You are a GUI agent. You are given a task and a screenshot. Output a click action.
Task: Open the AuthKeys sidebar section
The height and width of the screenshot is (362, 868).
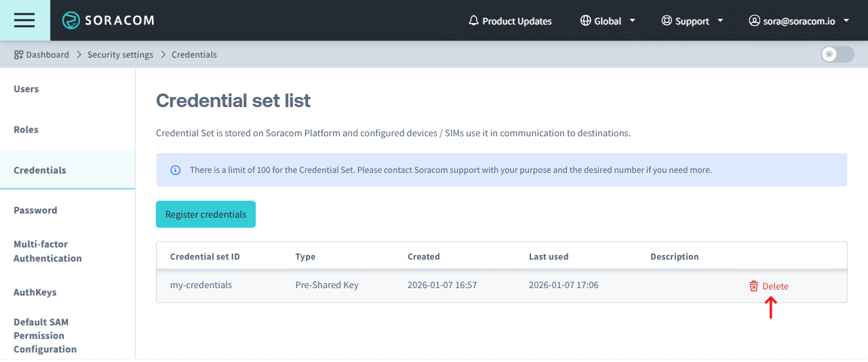(35, 292)
